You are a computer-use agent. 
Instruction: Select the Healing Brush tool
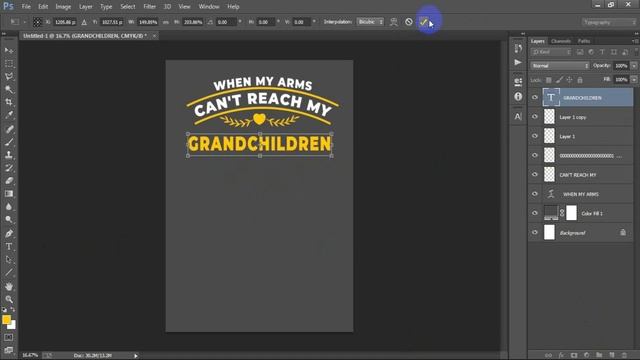9,129
